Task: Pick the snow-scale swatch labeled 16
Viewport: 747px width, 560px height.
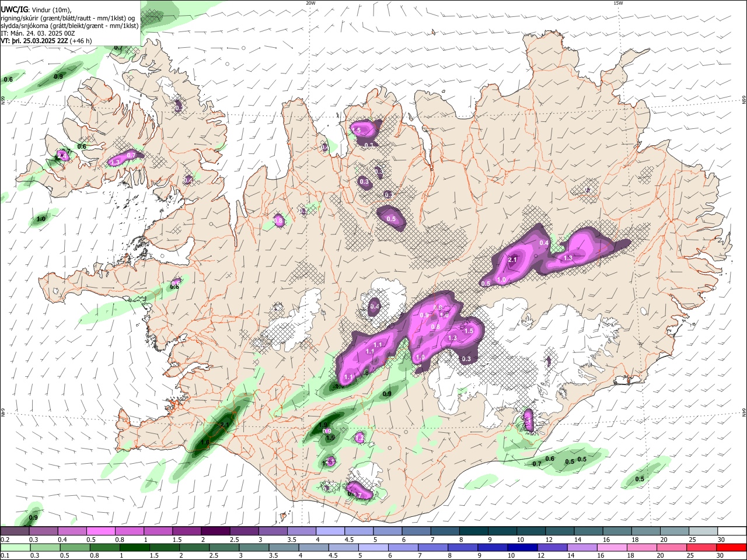Action: point(617,531)
